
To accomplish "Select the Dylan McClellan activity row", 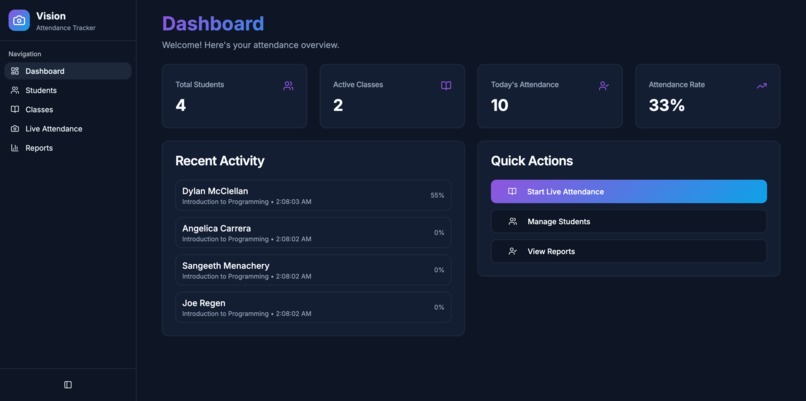I will 313,195.
